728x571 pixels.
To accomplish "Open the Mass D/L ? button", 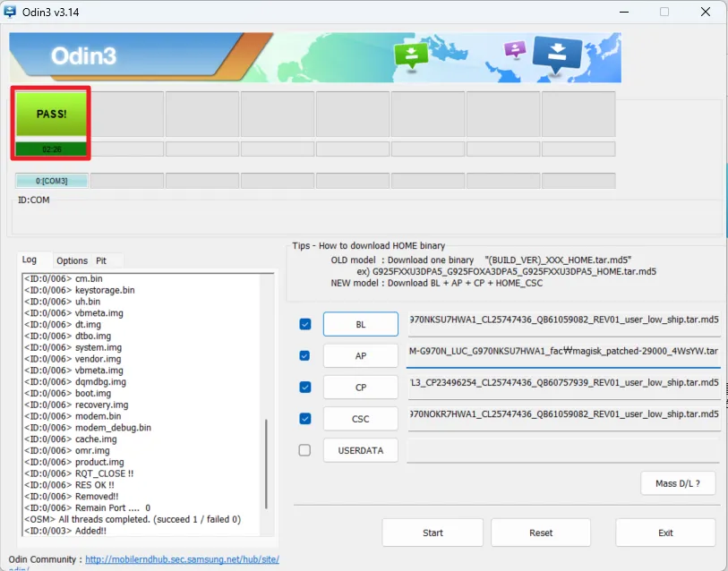I will 678,483.
